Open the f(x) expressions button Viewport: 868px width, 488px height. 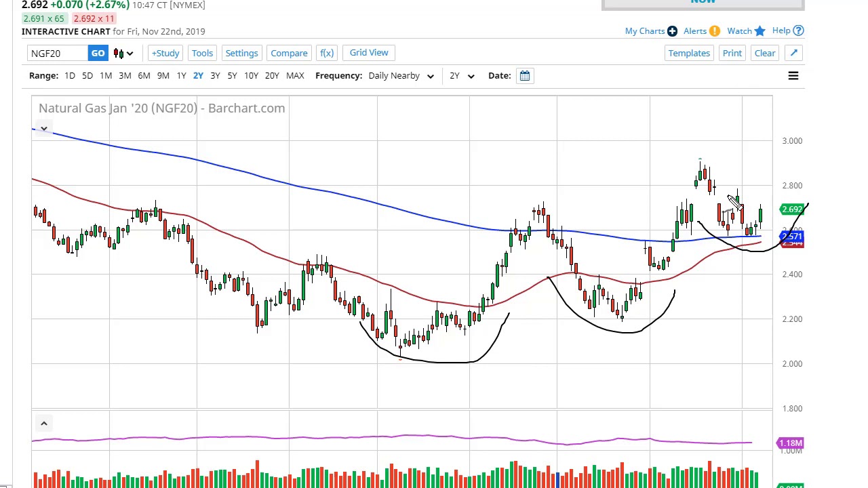tap(327, 53)
